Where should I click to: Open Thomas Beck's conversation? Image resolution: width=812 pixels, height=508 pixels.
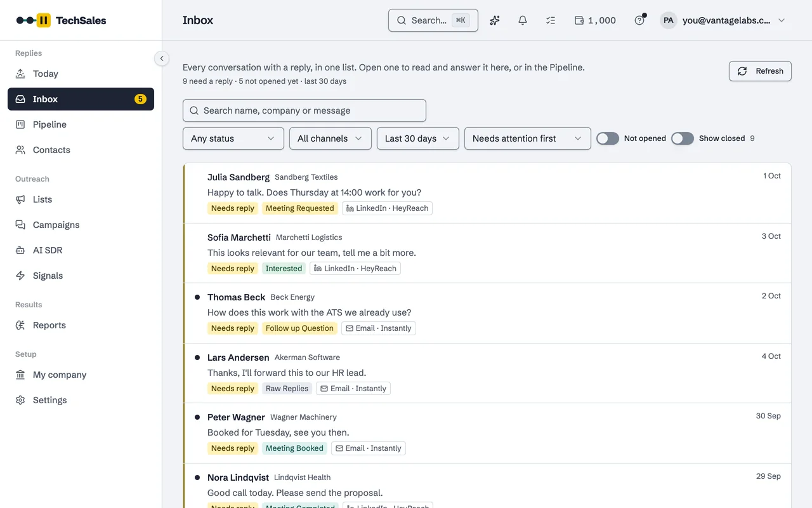click(487, 313)
